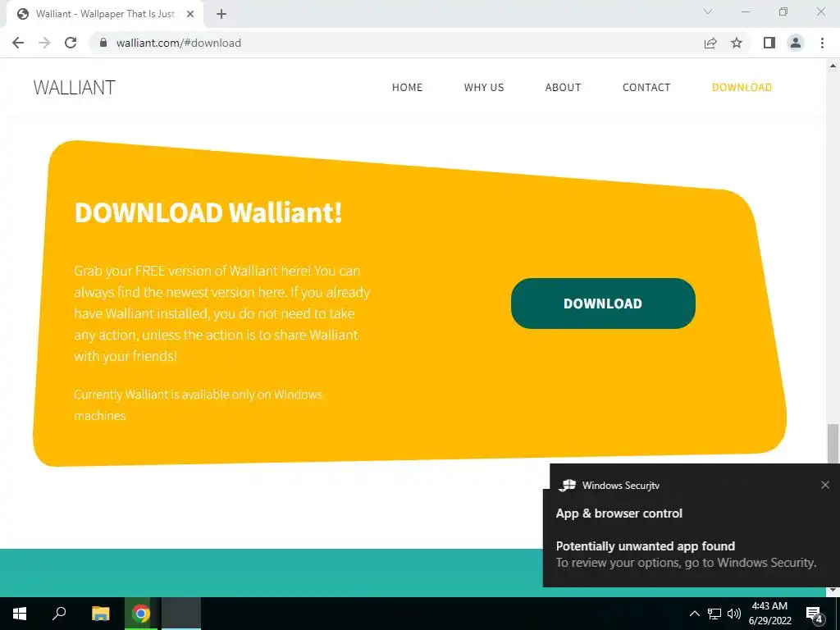The image size is (840, 630).
Task: Select the DOWNLOAD nav item
Action: click(x=742, y=87)
